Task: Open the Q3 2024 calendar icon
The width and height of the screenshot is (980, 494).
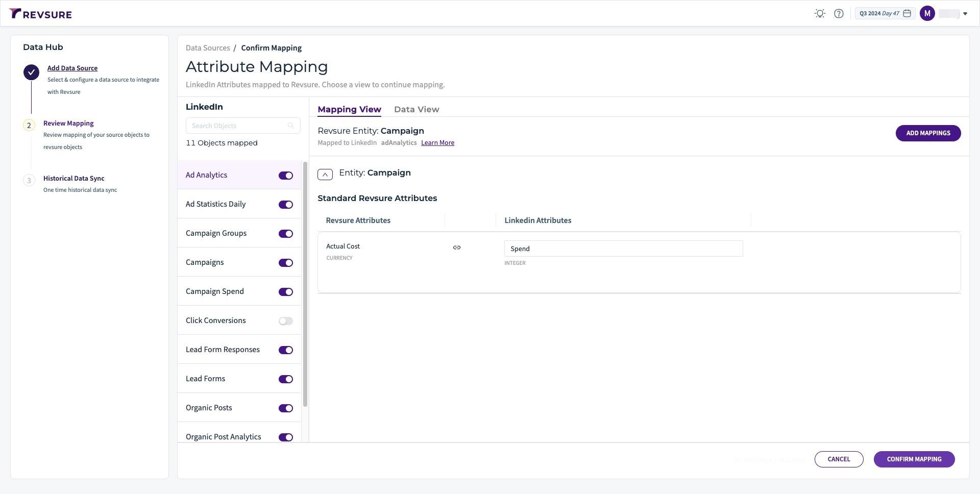Action: tap(907, 14)
